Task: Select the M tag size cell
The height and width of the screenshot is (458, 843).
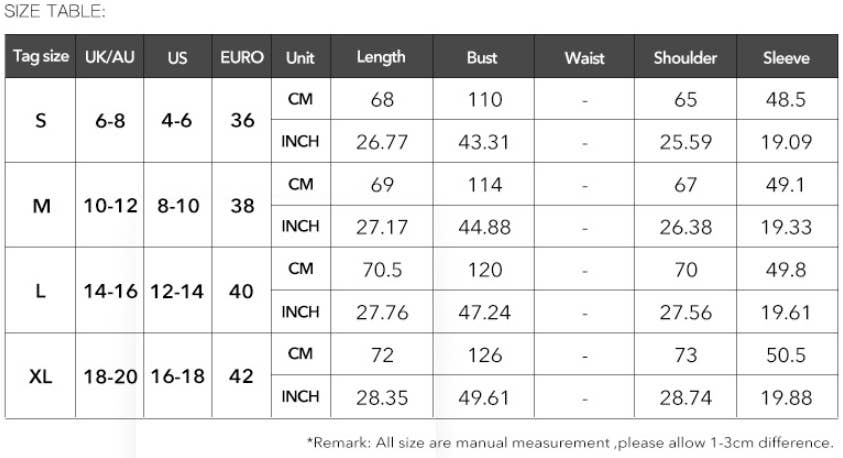Action: point(41,206)
